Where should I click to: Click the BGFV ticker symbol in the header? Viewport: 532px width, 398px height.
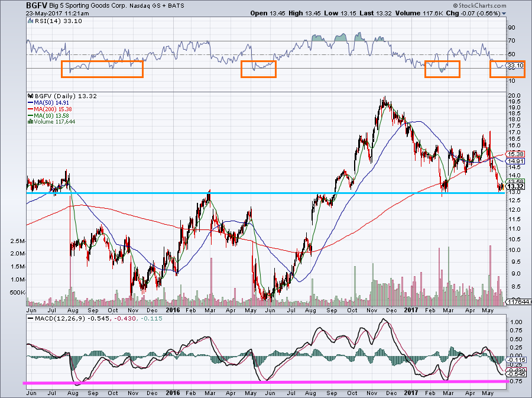coord(37,6)
